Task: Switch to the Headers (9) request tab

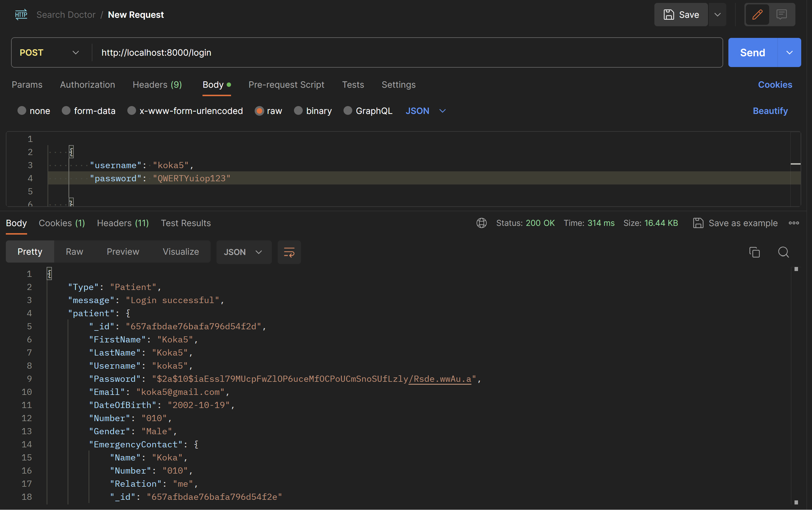Action: click(x=157, y=85)
